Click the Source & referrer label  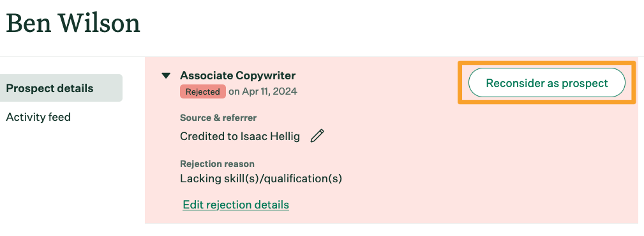click(x=218, y=118)
